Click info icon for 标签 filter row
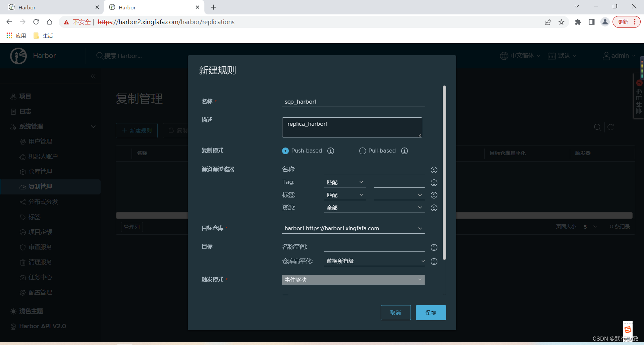This screenshot has width=644, height=345. [x=434, y=195]
